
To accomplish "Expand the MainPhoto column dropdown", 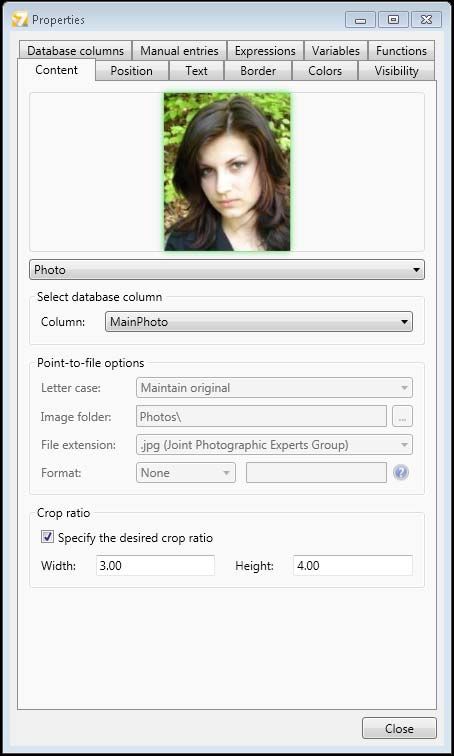I will pos(259,322).
